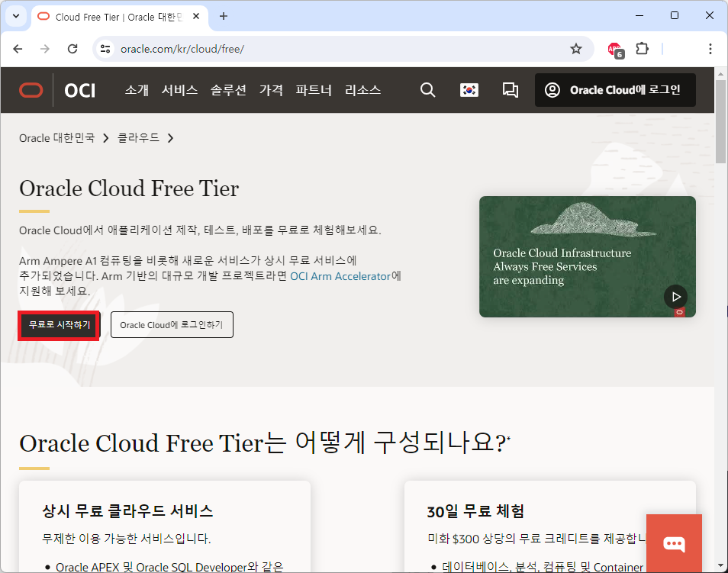Click the address bar URL
Viewport: 728px width, 573px height.
182,50
